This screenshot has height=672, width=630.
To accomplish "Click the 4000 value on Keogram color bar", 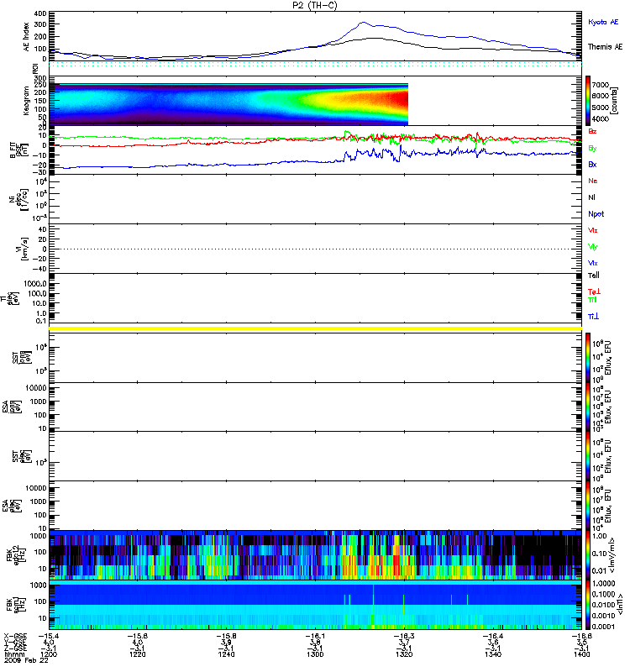I will tap(600, 118).
